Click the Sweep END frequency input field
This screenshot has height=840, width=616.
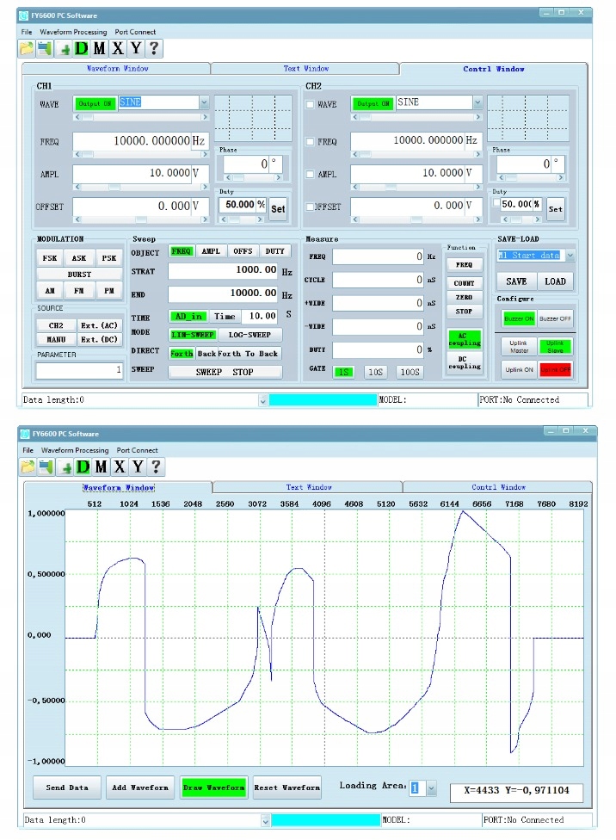click(223, 293)
